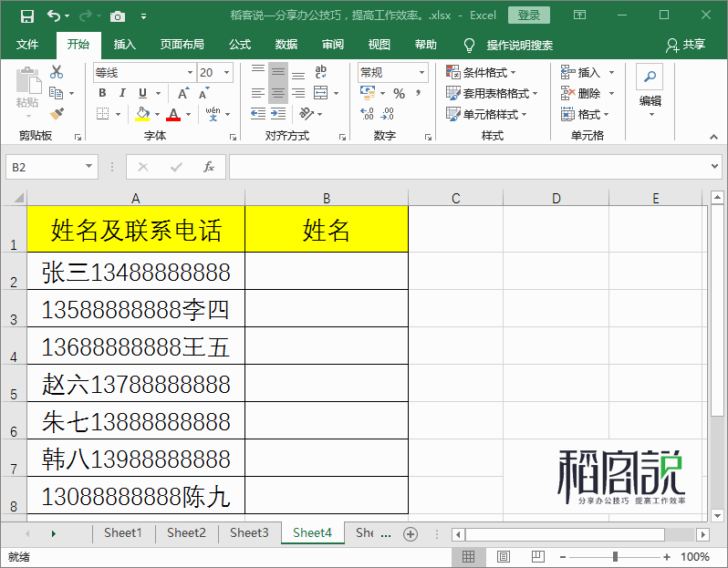Toggle italic formatting
The width and height of the screenshot is (728, 568).
click(122, 93)
